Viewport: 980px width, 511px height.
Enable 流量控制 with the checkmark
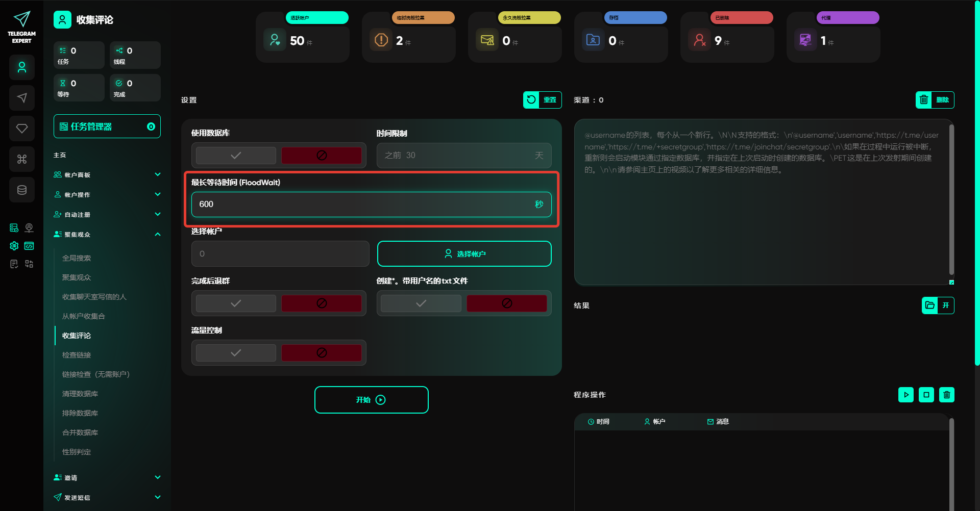click(x=236, y=353)
